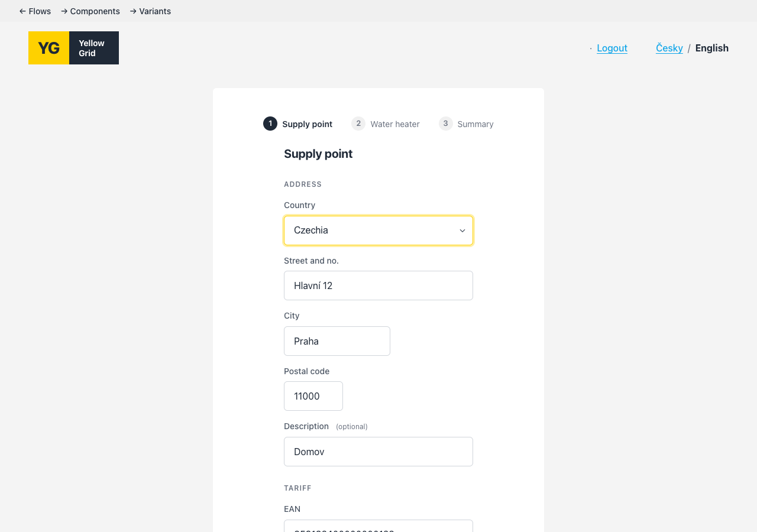Image resolution: width=757 pixels, height=532 pixels.
Task: Click the City label
Action: coord(292,316)
